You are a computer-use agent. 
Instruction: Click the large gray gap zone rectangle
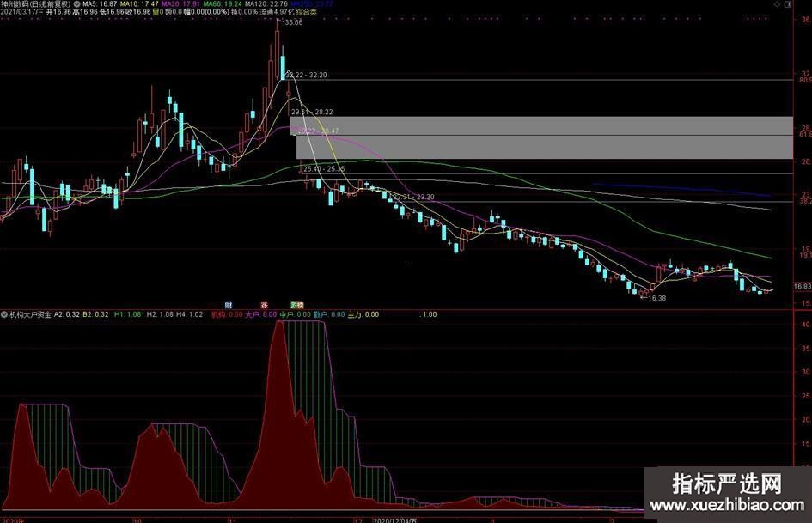541,137
